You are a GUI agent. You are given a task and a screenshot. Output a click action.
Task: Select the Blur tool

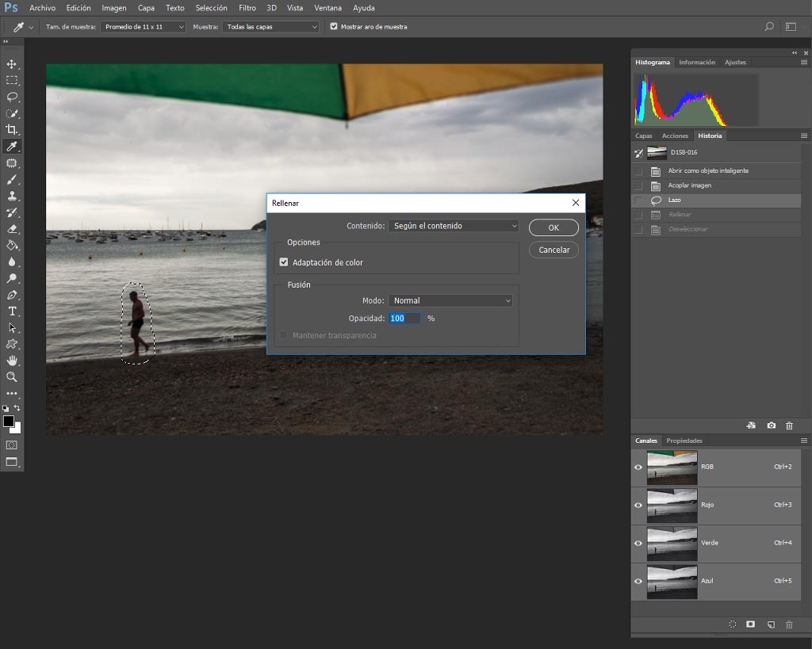pos(11,262)
